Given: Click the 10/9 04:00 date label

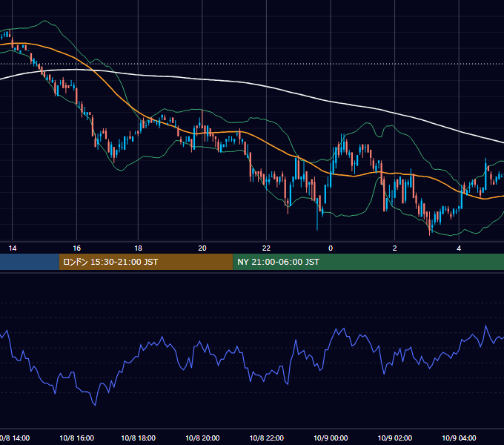Looking at the screenshot, I should pyautogui.click(x=459, y=438).
